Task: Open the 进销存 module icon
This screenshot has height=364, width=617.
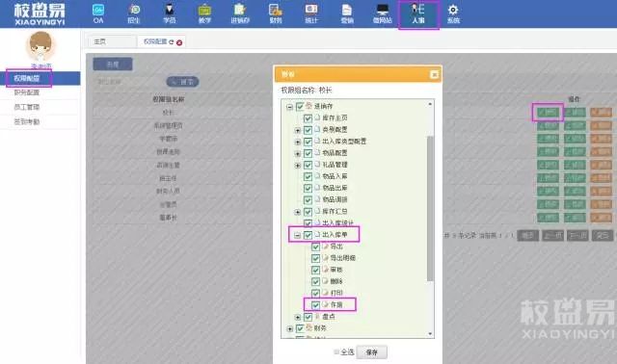Action: click(240, 13)
